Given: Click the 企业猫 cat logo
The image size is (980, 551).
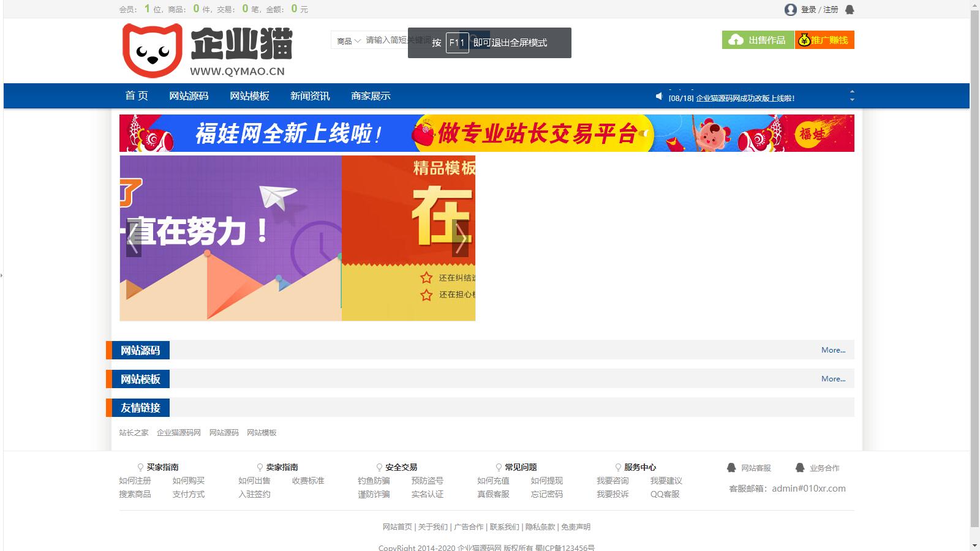Looking at the screenshot, I should click(153, 50).
